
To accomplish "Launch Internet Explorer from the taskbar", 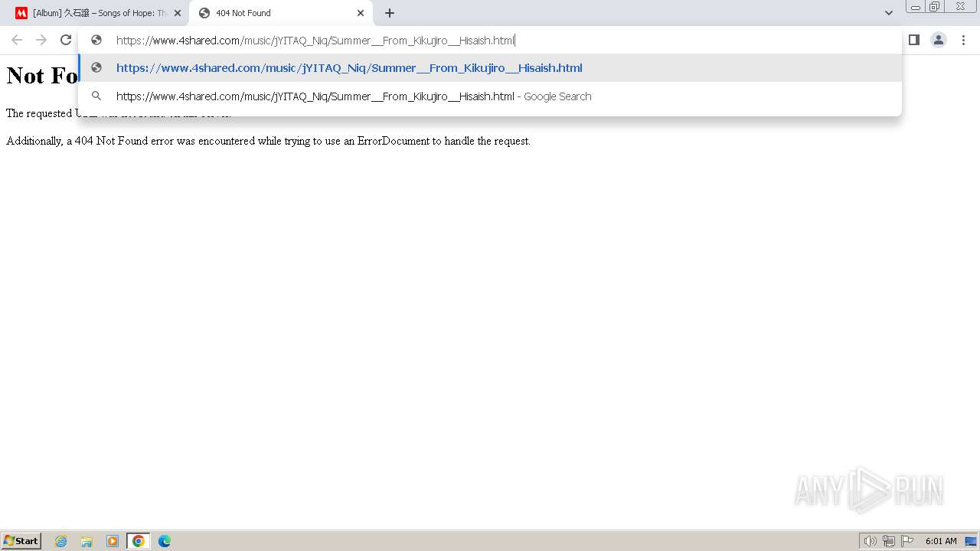I will coord(61,541).
